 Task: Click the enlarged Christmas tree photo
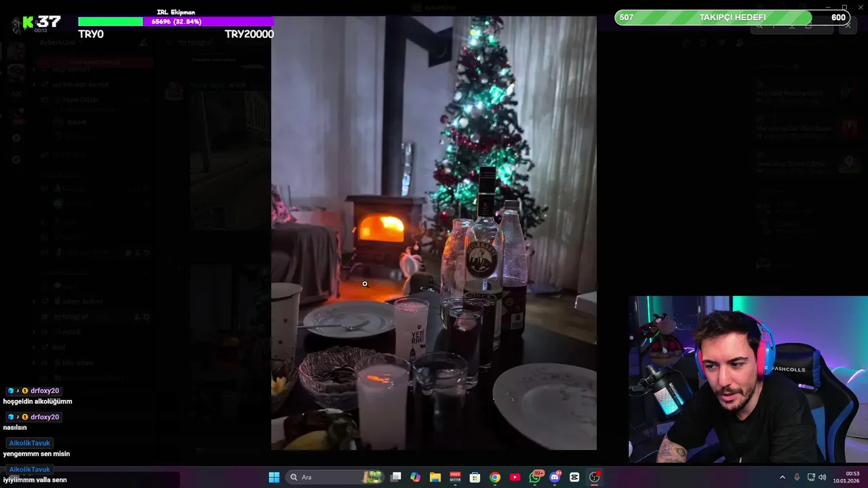click(434, 233)
